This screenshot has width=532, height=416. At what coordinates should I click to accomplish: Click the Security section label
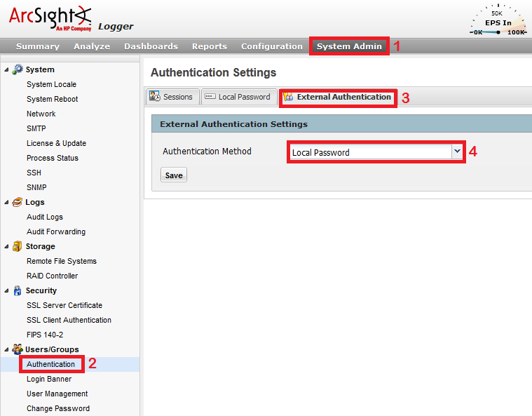(x=41, y=290)
